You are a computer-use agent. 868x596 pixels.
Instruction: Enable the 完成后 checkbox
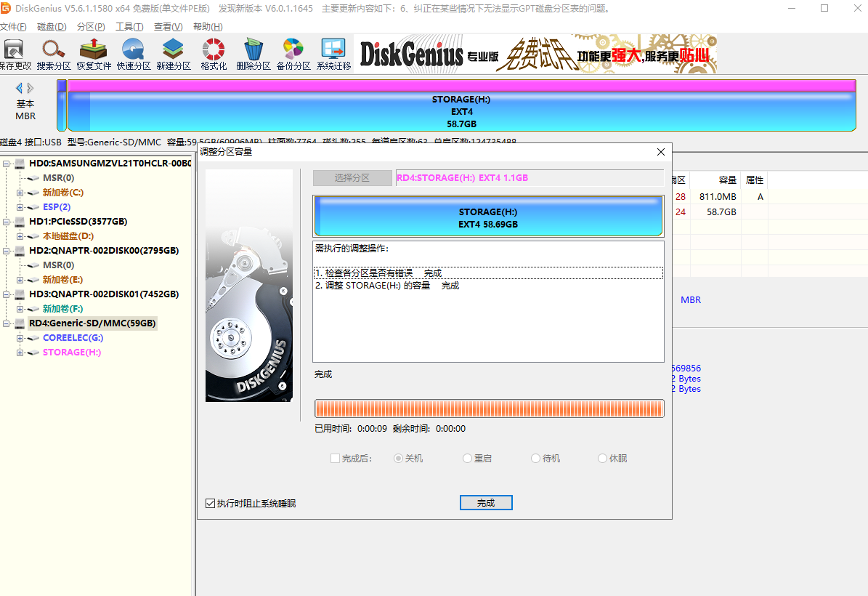(335, 459)
